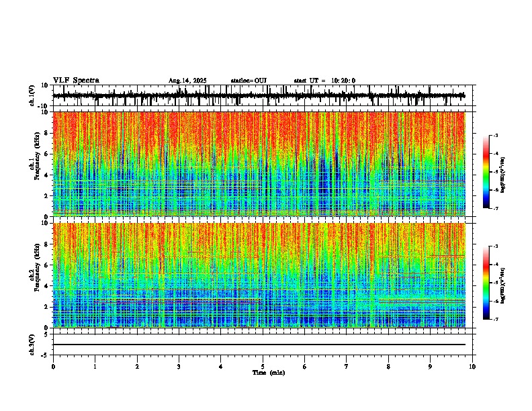
Task: Click time axis tick label "1"
Action: pos(95,367)
